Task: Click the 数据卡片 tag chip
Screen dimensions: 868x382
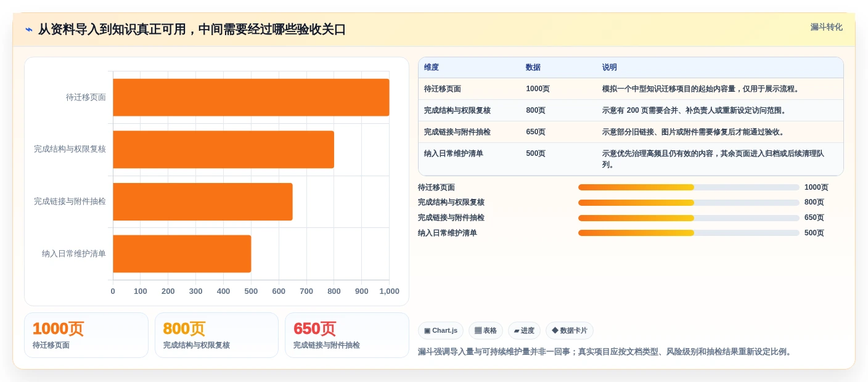Action: (x=570, y=331)
